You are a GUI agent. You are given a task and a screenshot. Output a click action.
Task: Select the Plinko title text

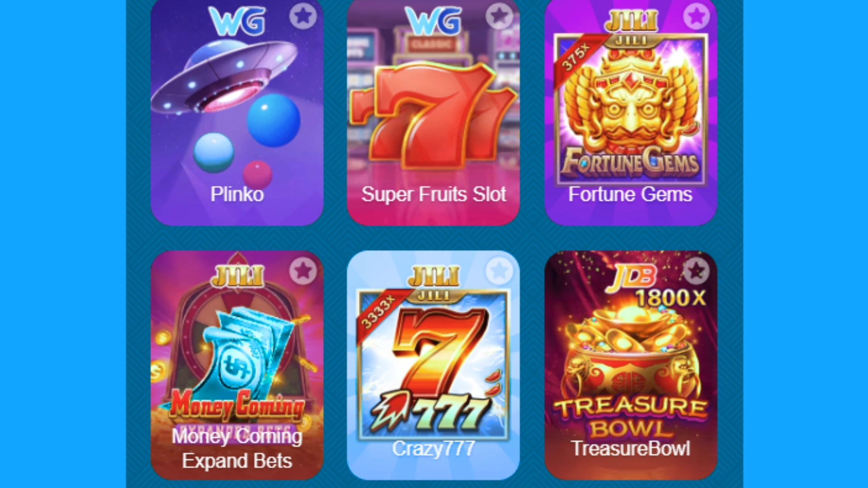(237, 195)
